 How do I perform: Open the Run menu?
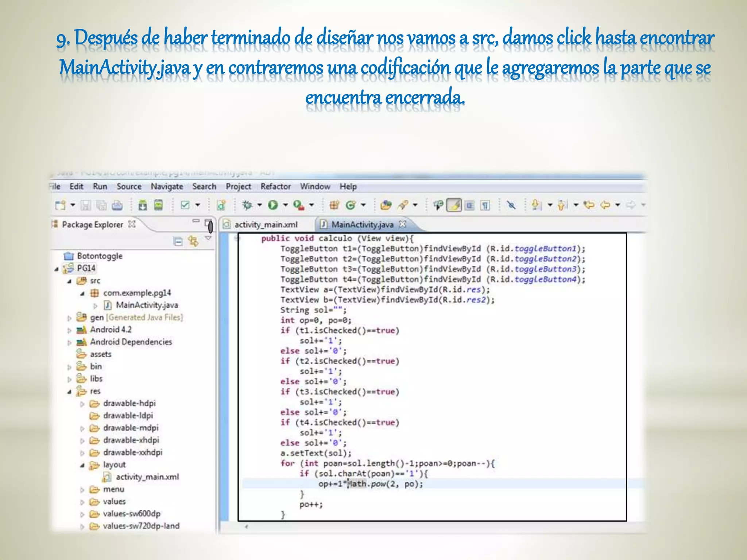[x=100, y=187]
